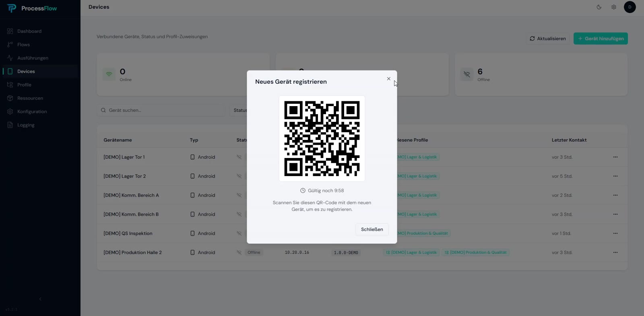Click Produktion & Qualität tag in QS Inspektion row
This screenshot has width=644, height=316.
pos(424,233)
